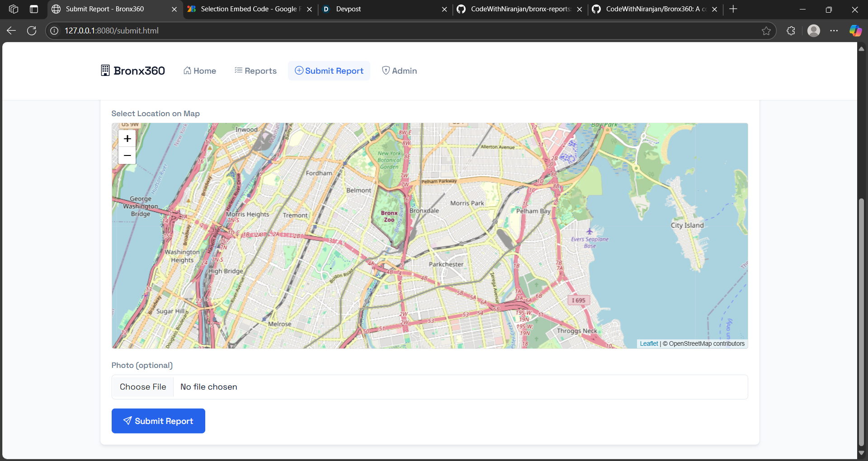Select the Submit Report - Bronx360 tab

click(x=115, y=9)
